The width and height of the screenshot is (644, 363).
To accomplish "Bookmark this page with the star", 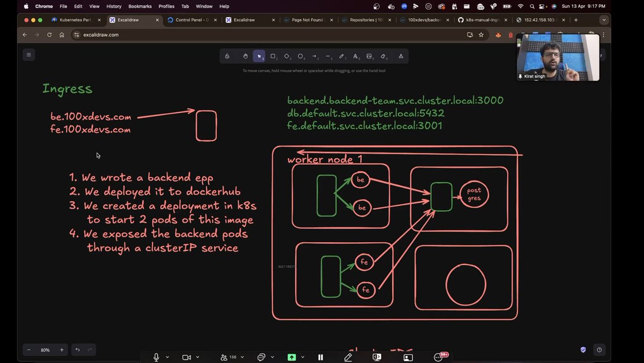I will pyautogui.click(x=481, y=34).
